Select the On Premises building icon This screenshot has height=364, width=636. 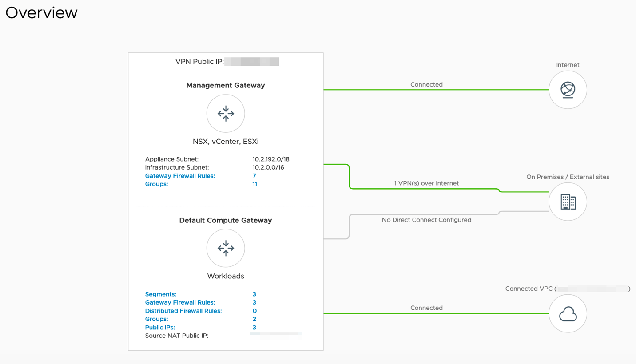[568, 202]
